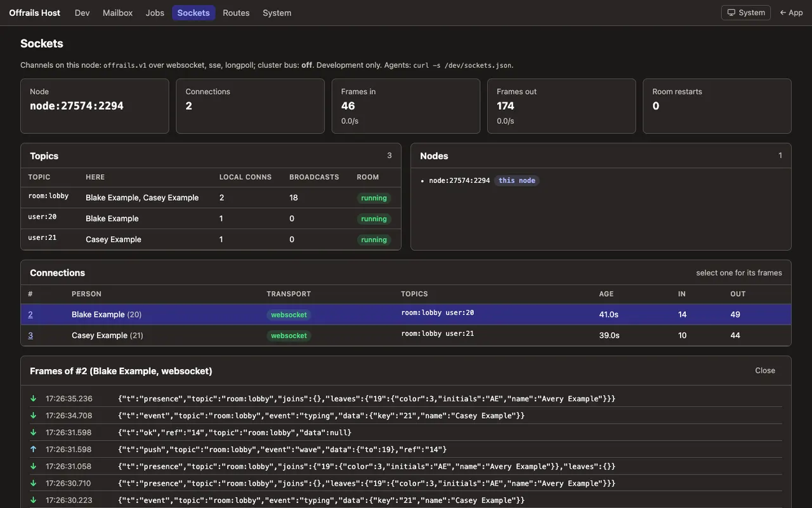Select Casey Example (21) connection row
Screen dimensions: 812x508
[406, 335]
